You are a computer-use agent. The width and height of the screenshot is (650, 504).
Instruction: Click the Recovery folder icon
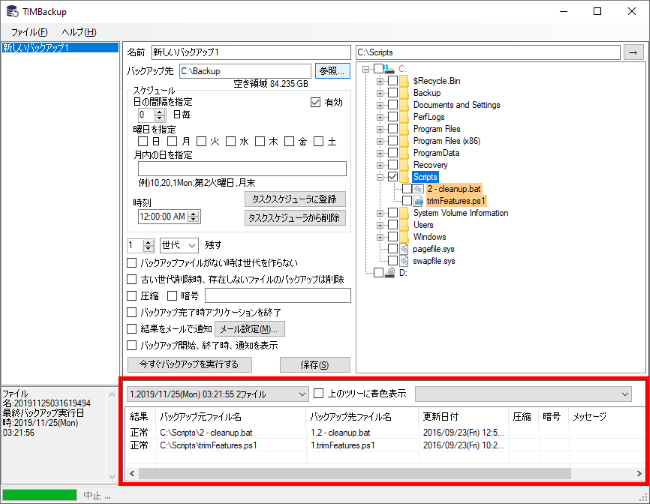[405, 165]
